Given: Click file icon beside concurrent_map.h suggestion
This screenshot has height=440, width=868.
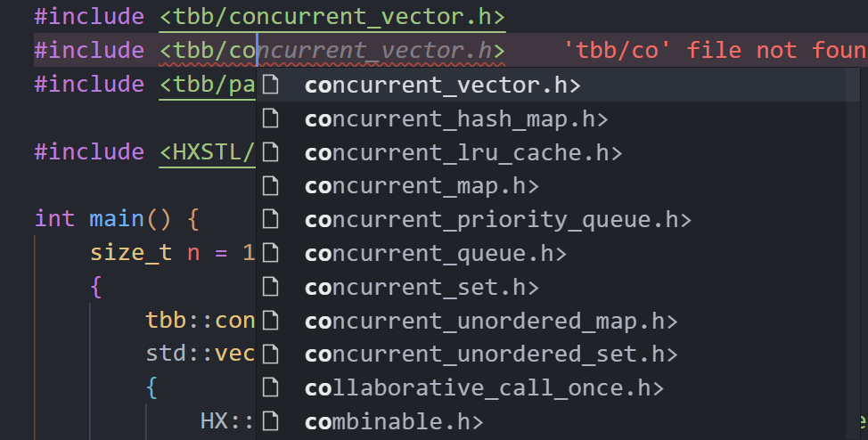Looking at the screenshot, I should 271,186.
